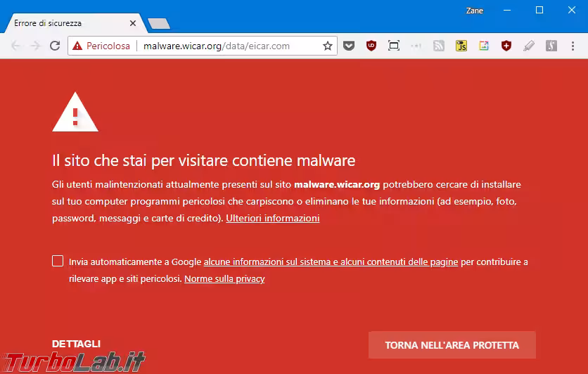
Task: Open the uBlock Origin shield icon
Action: (371, 46)
